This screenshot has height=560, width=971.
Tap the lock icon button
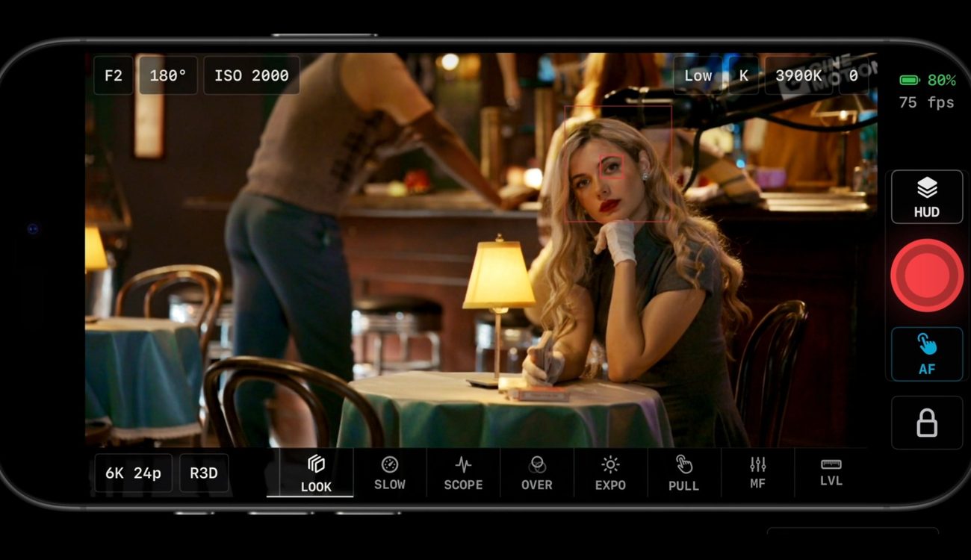click(x=927, y=423)
